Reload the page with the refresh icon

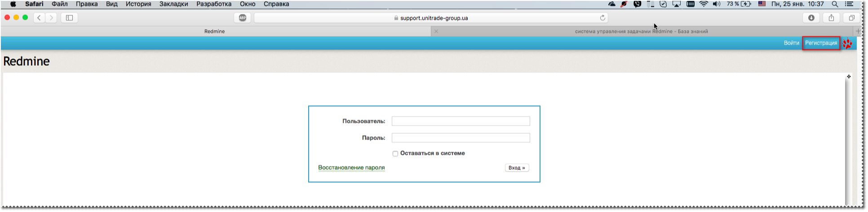point(602,18)
